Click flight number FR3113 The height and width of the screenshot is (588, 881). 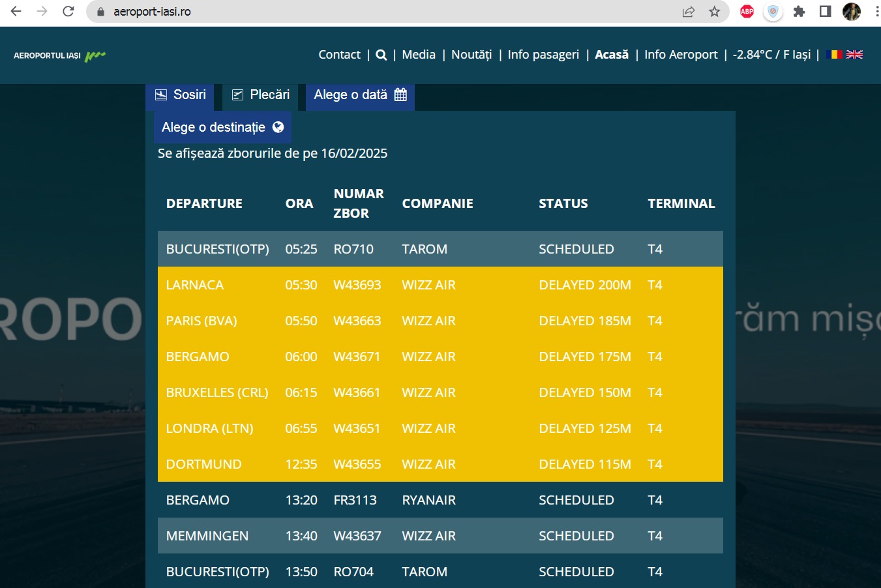[355, 500]
